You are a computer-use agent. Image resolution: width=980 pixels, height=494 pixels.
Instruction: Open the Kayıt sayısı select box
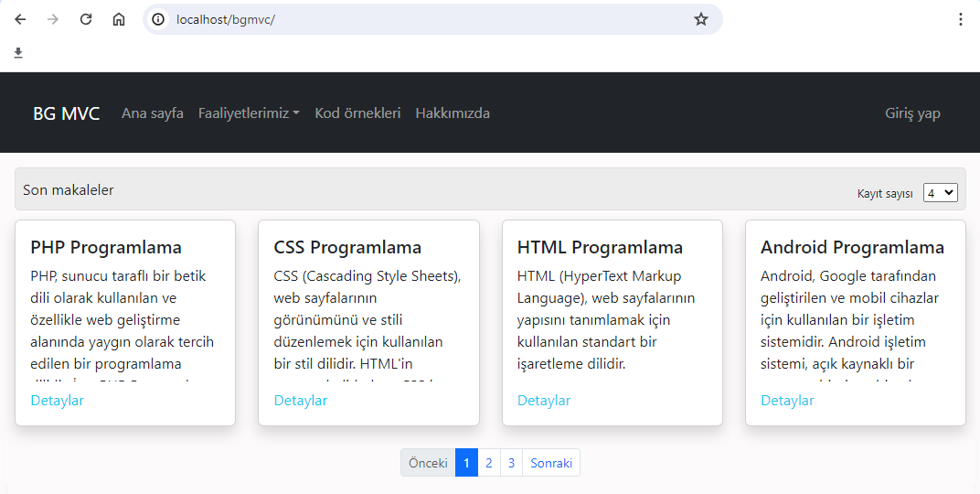pos(940,192)
